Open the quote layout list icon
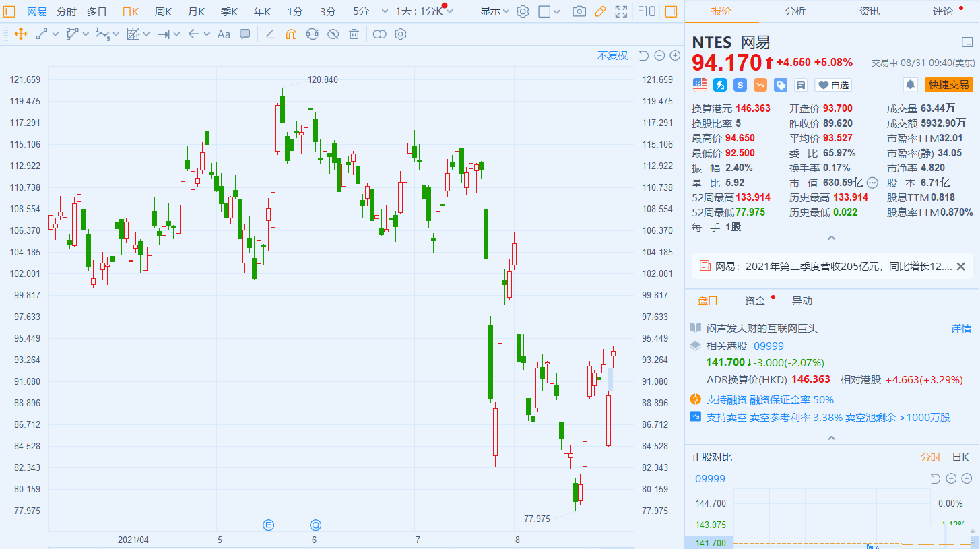The height and width of the screenshot is (549, 980). (967, 42)
